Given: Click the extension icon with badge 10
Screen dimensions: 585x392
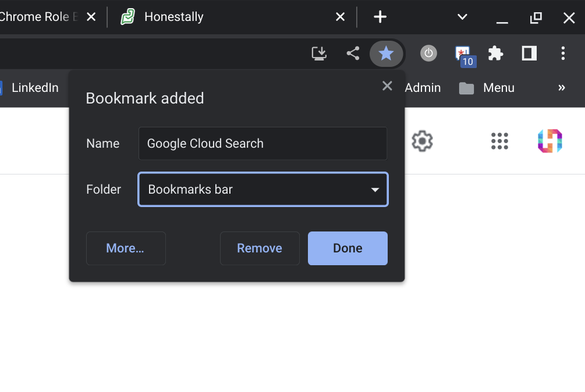Looking at the screenshot, I should tap(463, 55).
